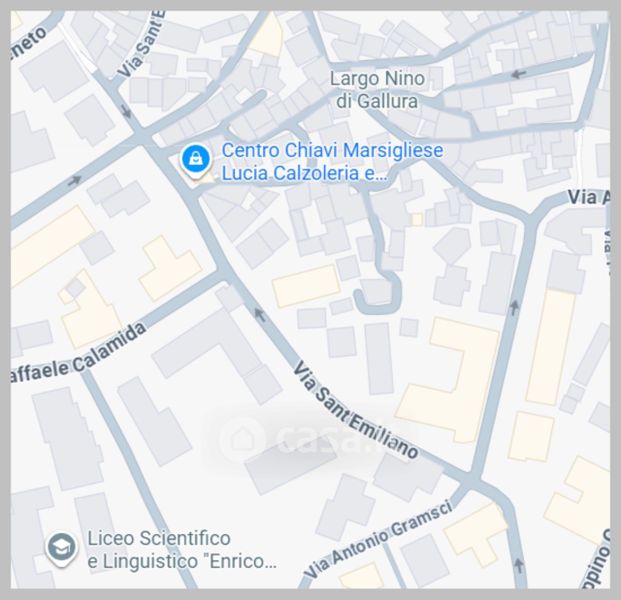621x600 pixels.
Task: Click the Raffaele Calamida street label
Action: coord(78,354)
